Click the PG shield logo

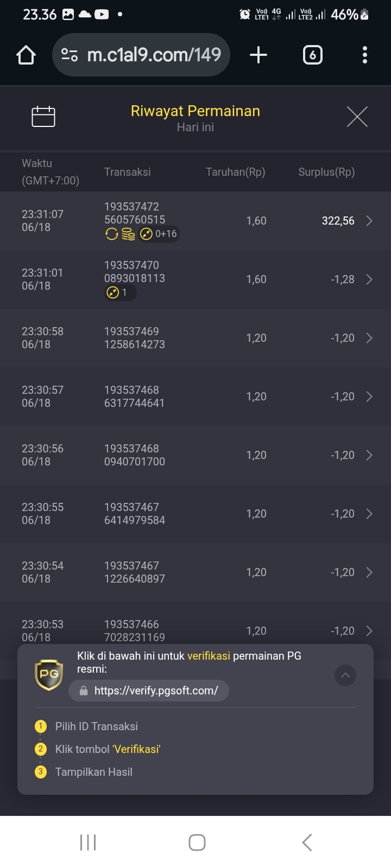49,675
